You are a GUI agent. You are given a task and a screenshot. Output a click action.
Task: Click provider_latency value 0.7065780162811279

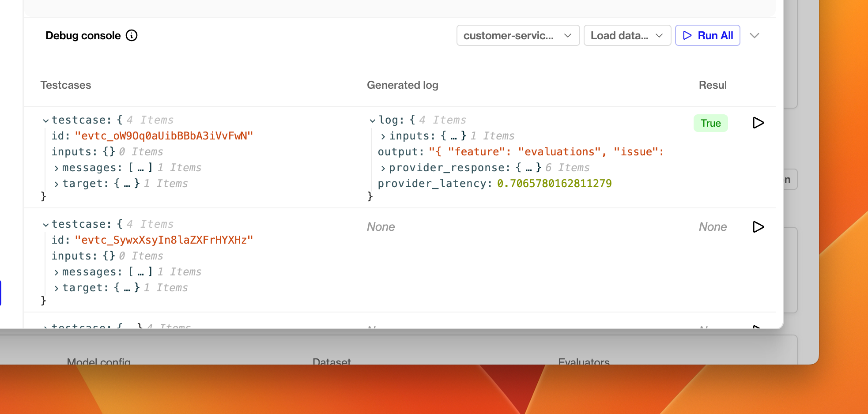[x=555, y=184]
